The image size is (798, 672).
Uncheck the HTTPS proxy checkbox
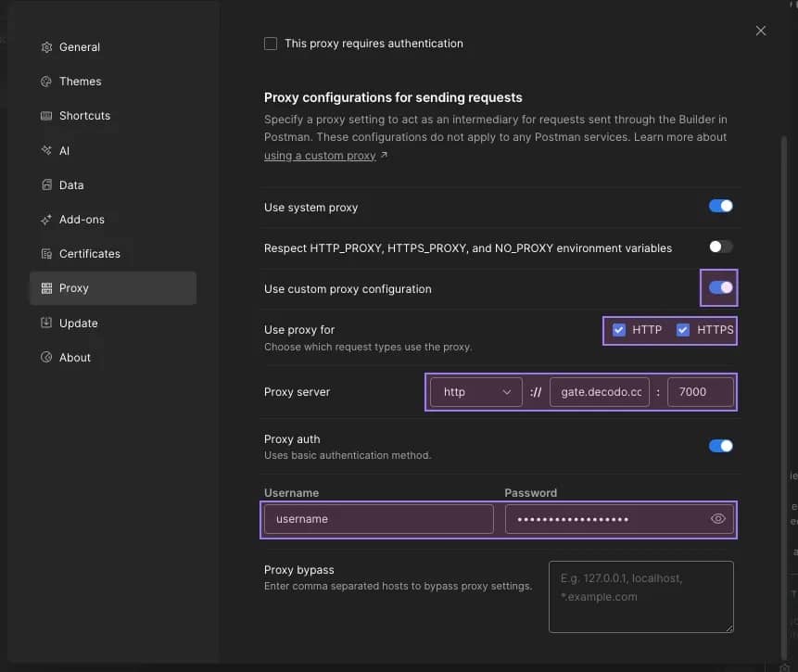683,330
